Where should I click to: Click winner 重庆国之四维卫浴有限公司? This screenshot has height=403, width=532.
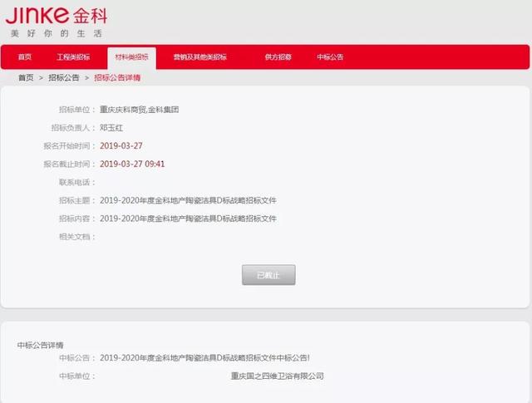coord(277,376)
